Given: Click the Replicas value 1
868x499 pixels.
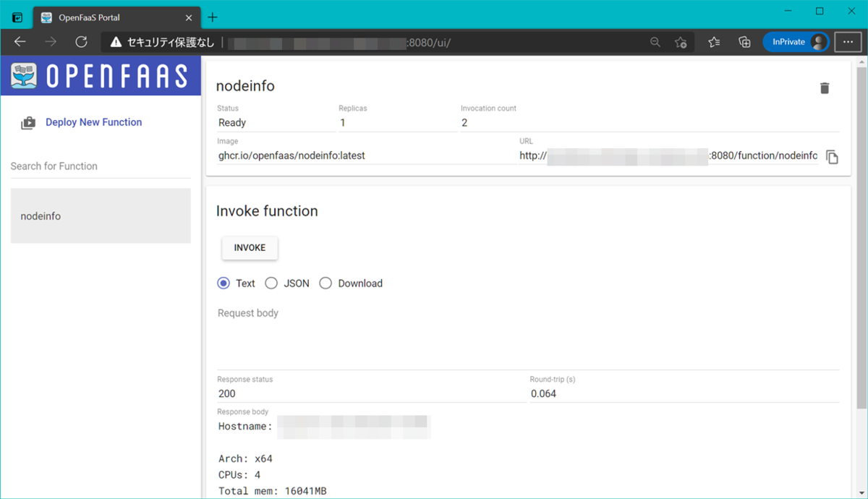Looking at the screenshot, I should pyautogui.click(x=343, y=123).
